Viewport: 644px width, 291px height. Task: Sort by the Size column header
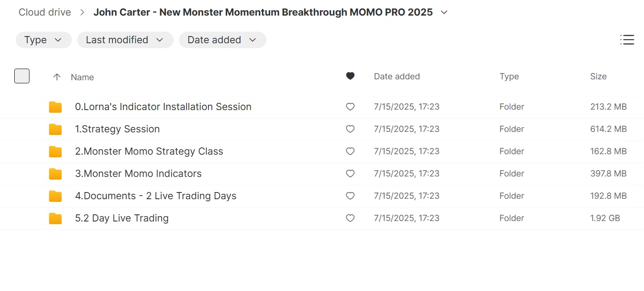point(598,77)
